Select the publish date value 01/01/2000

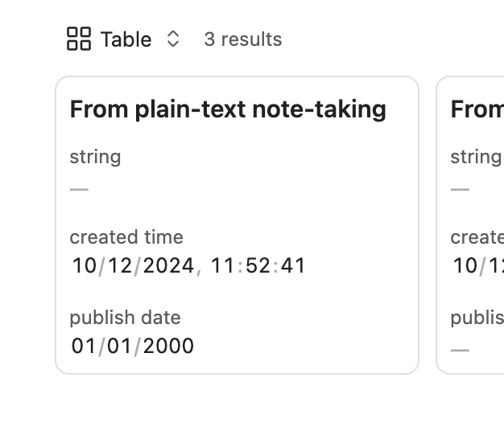coord(133,346)
